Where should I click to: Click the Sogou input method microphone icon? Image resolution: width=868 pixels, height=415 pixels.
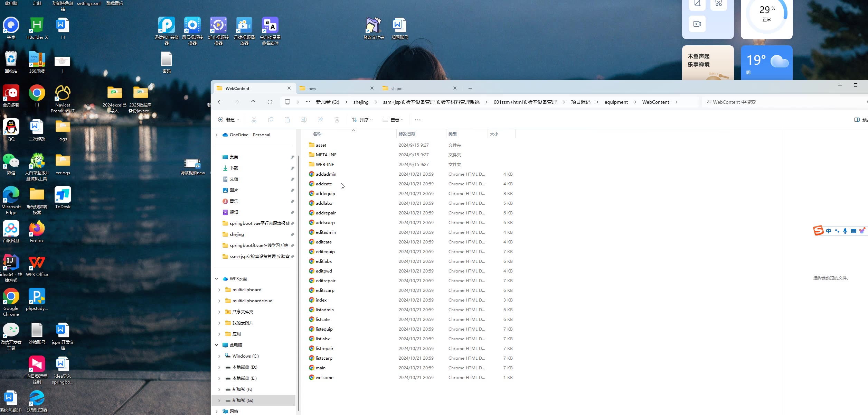pyautogui.click(x=845, y=231)
